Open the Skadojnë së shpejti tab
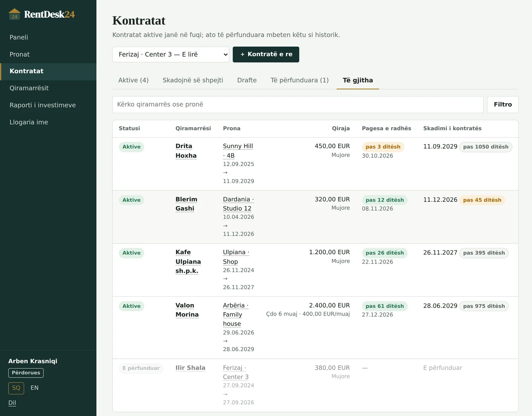The image size is (532, 416). pyautogui.click(x=193, y=80)
